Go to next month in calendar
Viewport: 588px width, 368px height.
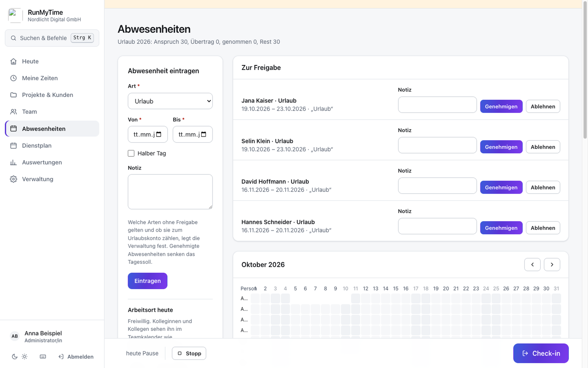click(x=552, y=264)
